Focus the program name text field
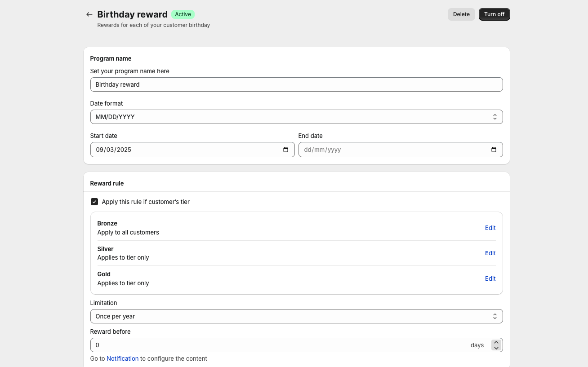 (296, 84)
